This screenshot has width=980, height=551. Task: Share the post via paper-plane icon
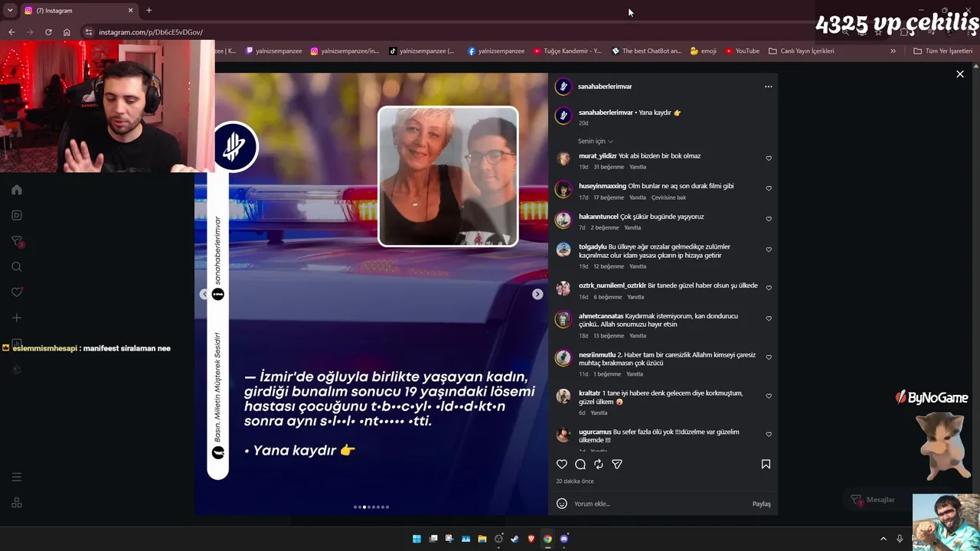617,464
